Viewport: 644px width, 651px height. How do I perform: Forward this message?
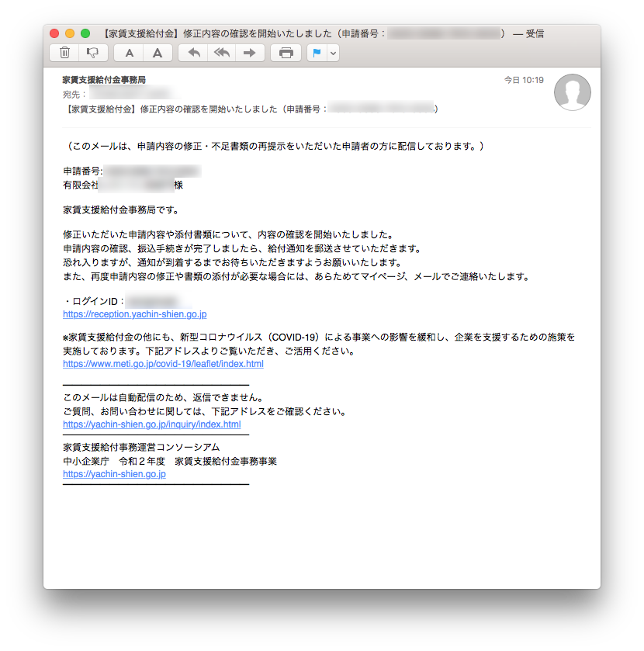[249, 53]
